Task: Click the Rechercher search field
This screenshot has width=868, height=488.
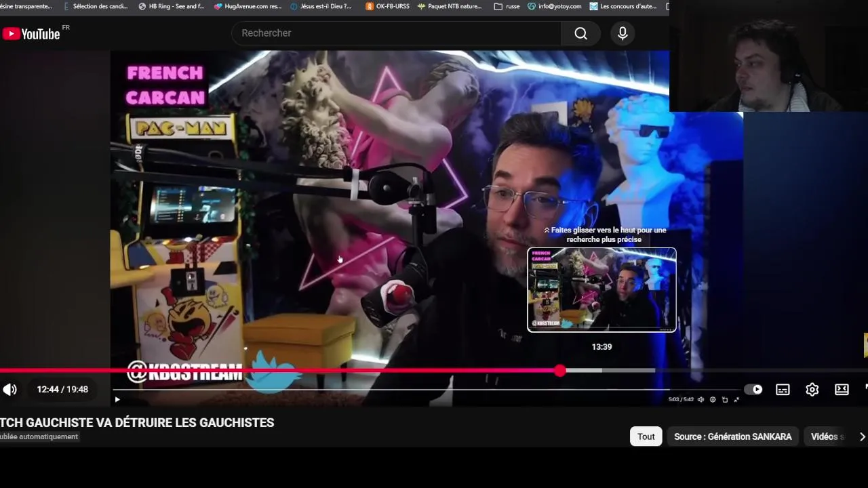Action: [397, 33]
